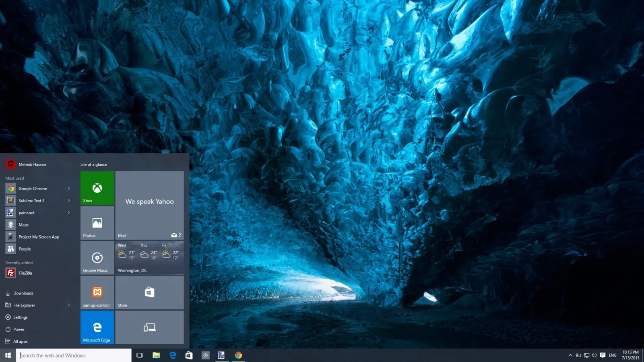Launch the Microsoft Edge tile
The image size is (644, 362).
point(97,327)
